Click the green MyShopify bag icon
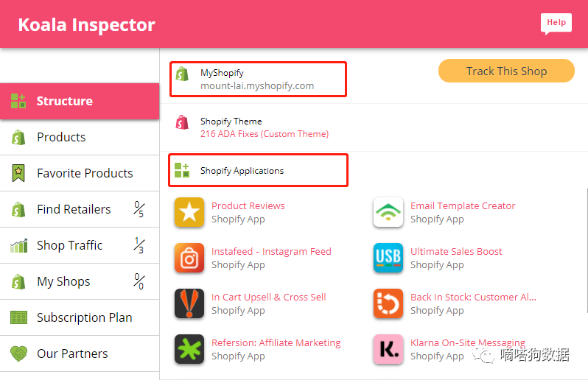Image resolution: width=588 pixels, height=380 pixels. [x=182, y=74]
